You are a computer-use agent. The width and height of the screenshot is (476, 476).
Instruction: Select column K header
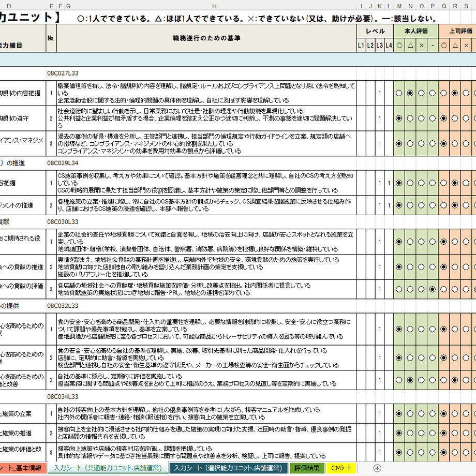click(380, 6)
